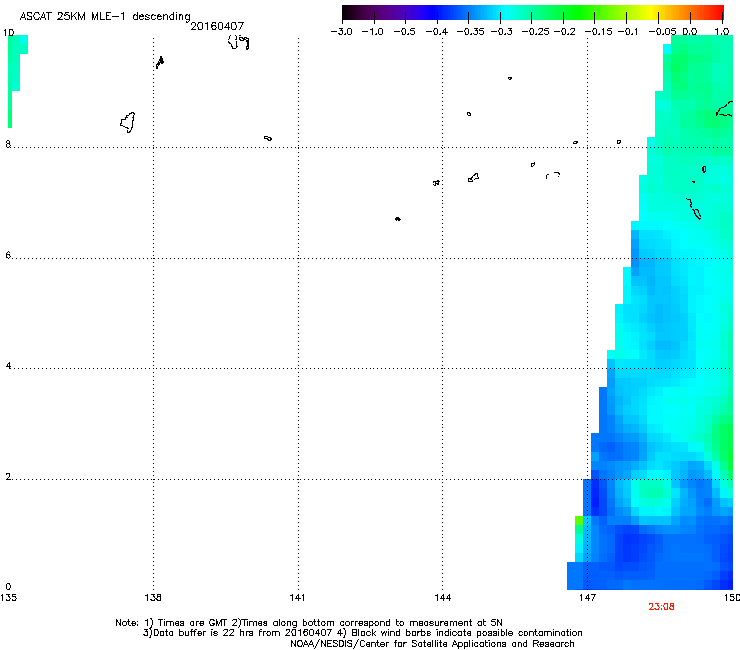This screenshot has width=740, height=650.
Task: Click colorbar label -3.0
Action: [x=341, y=32]
